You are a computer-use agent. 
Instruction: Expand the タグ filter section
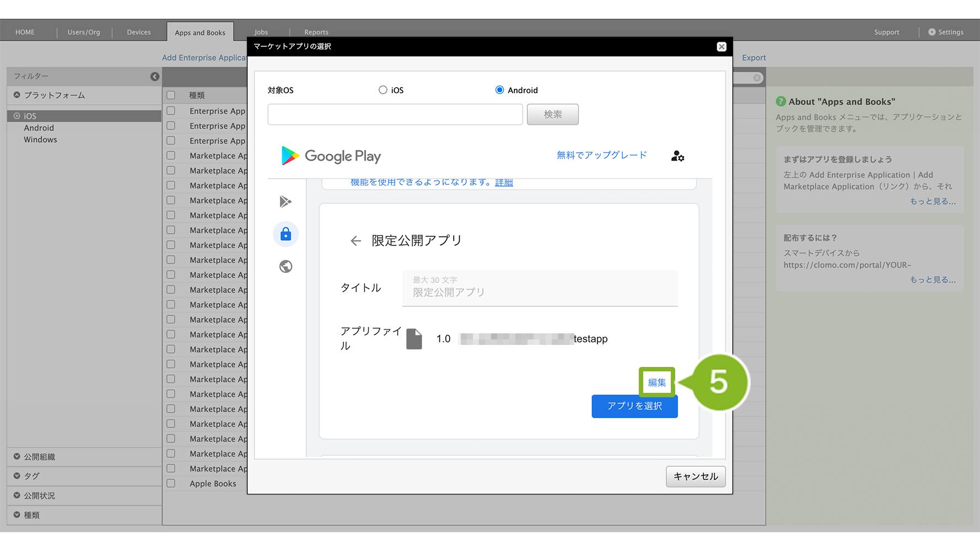[31, 476]
